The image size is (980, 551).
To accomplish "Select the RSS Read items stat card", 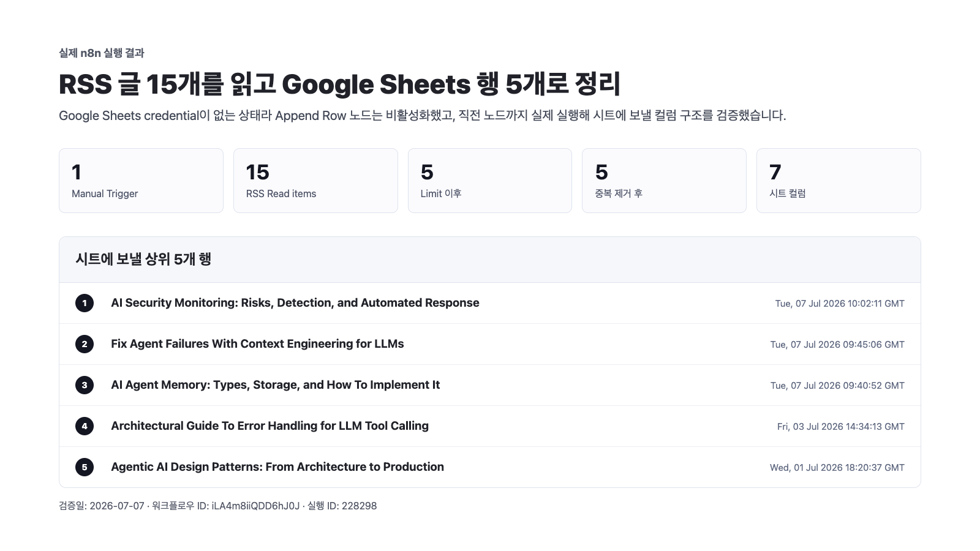I will [x=315, y=181].
